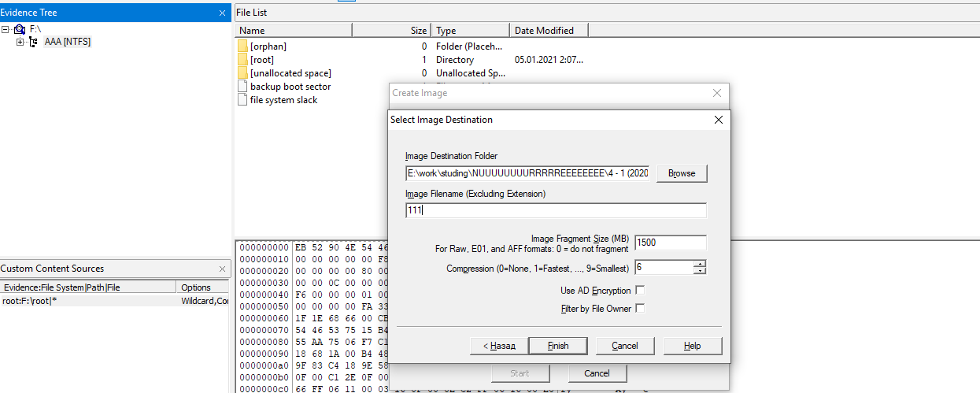
Task: Check the Filter by File Owner option
Action: (640, 309)
